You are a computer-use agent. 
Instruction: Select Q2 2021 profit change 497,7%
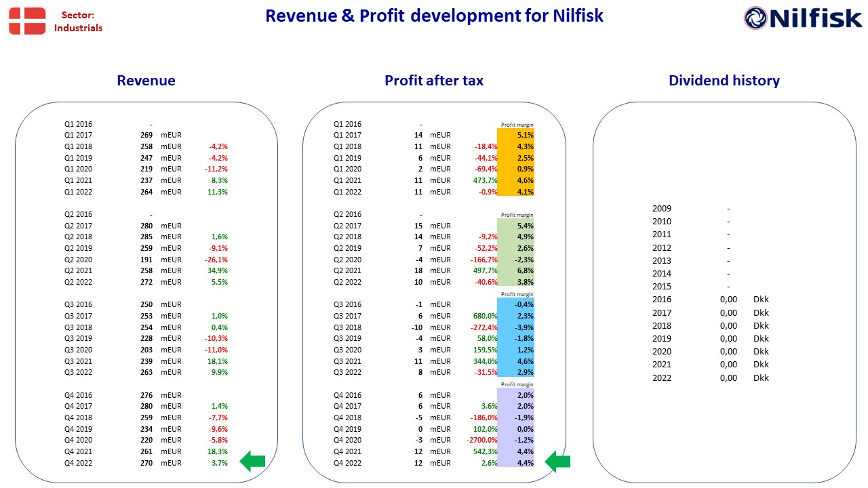point(485,271)
